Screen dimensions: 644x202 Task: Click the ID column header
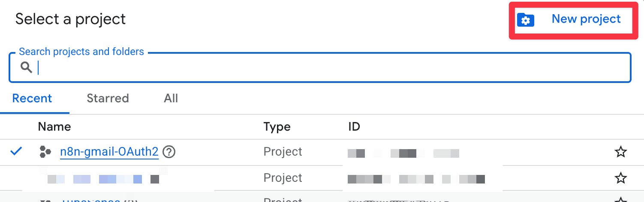354,127
